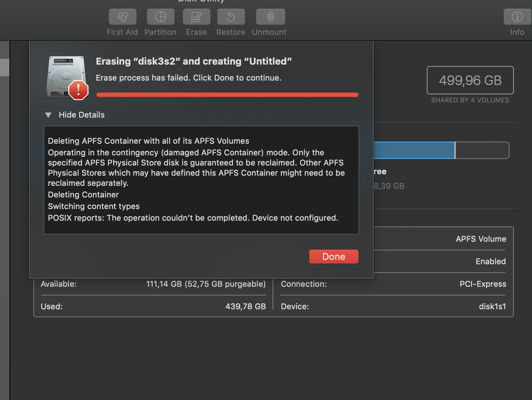Click the blue used-space storage bar

[414, 150]
